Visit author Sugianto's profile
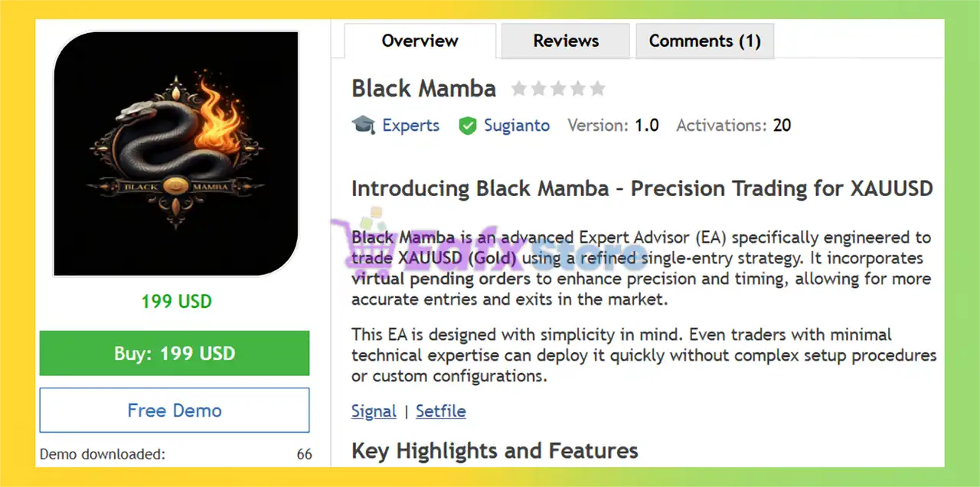 point(517,126)
